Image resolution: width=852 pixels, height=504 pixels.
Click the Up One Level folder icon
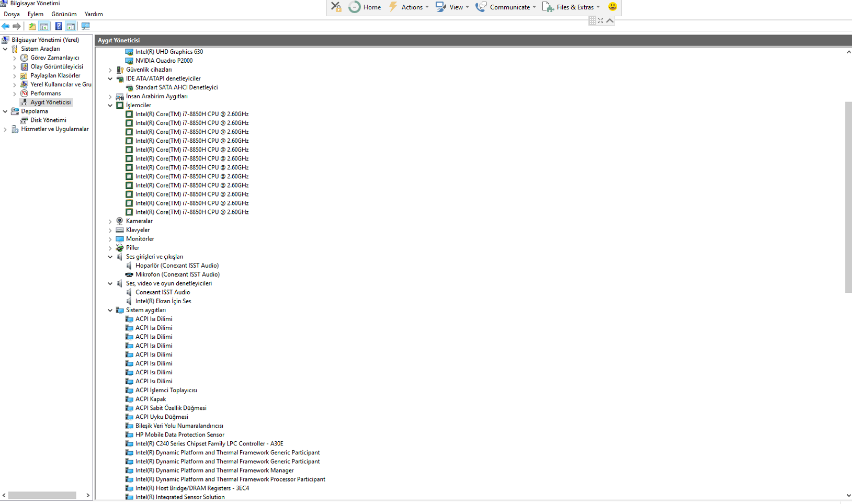(x=32, y=26)
